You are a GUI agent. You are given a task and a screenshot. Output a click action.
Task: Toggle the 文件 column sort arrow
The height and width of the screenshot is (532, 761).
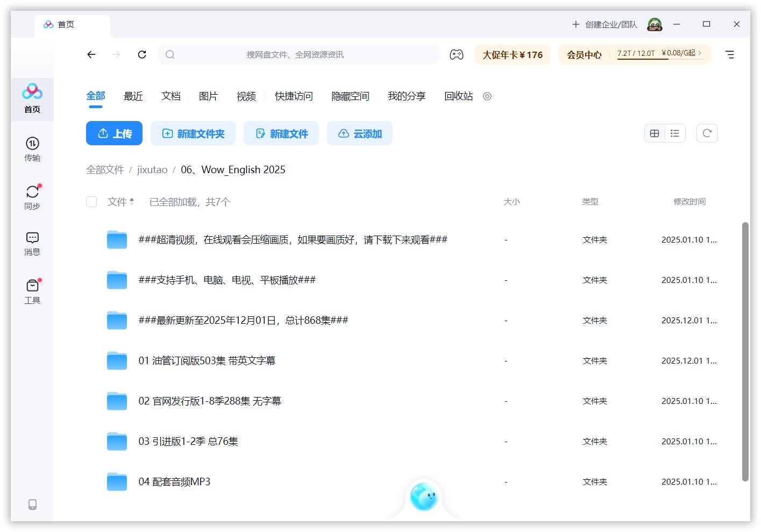pyautogui.click(x=133, y=202)
